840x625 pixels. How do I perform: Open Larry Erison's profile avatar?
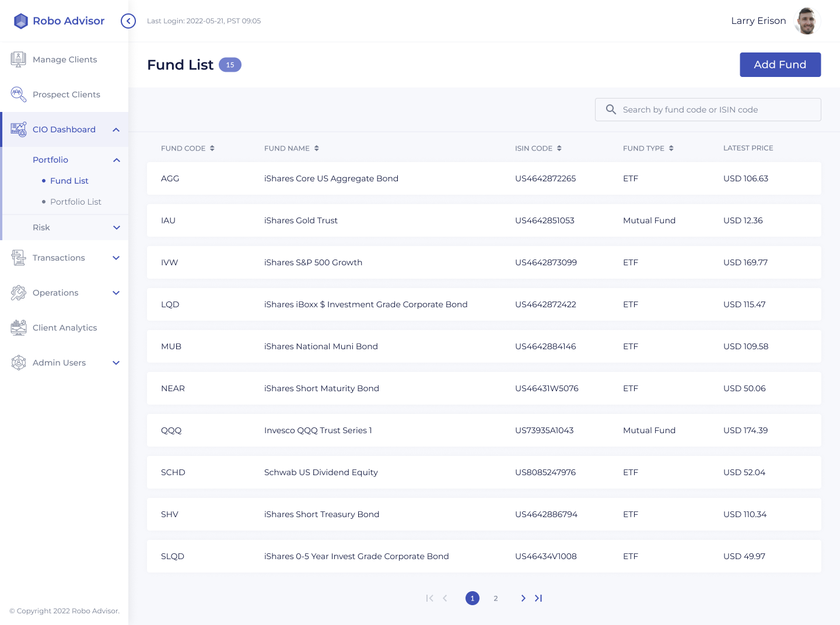[x=807, y=21]
